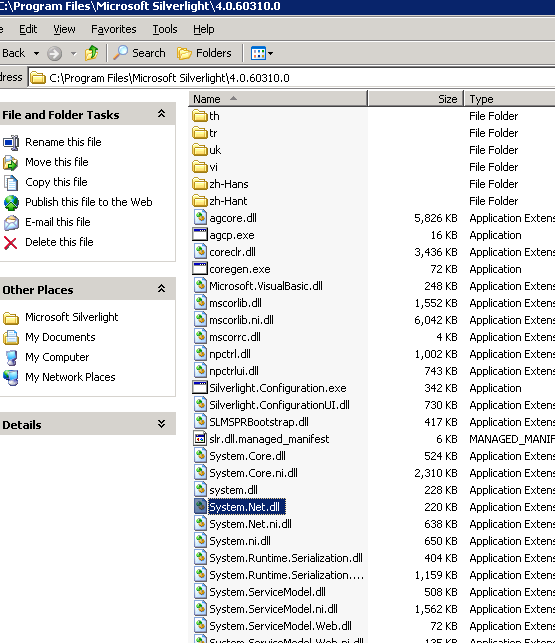Select the Silverlight.Configuration.exe icon
This screenshot has height=643, width=560.
pos(200,388)
